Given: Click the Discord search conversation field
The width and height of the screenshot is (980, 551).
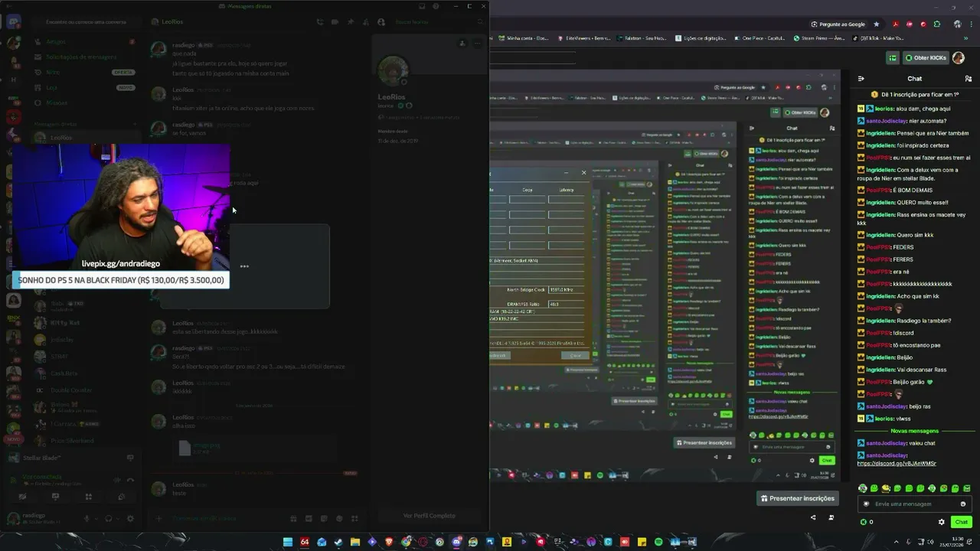Looking at the screenshot, I should (86, 22).
